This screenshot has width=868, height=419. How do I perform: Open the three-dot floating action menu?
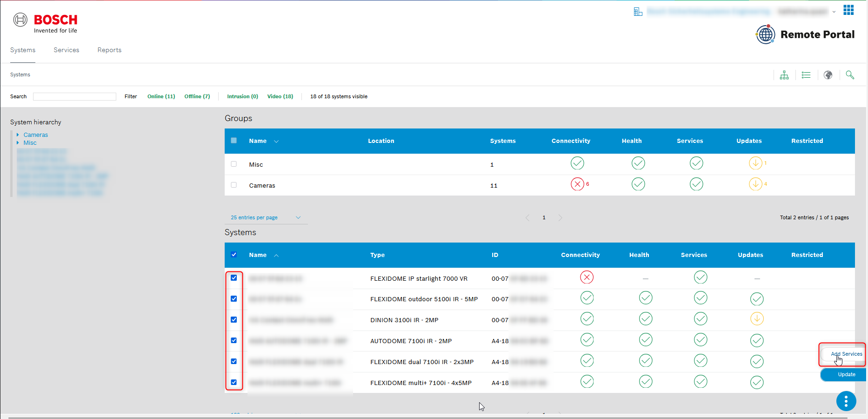coord(846,401)
